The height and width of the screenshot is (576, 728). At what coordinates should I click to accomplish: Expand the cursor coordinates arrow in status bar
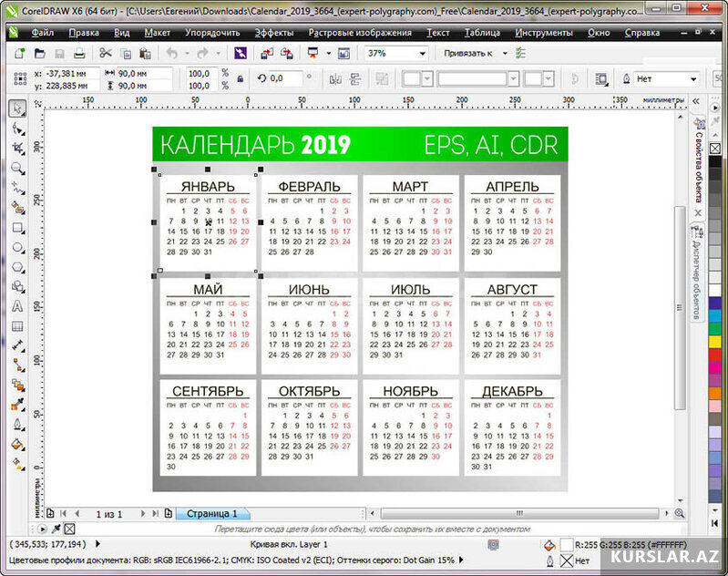click(97, 543)
